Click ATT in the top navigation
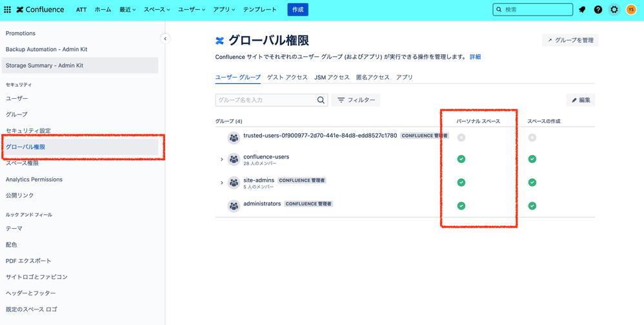 81,10
